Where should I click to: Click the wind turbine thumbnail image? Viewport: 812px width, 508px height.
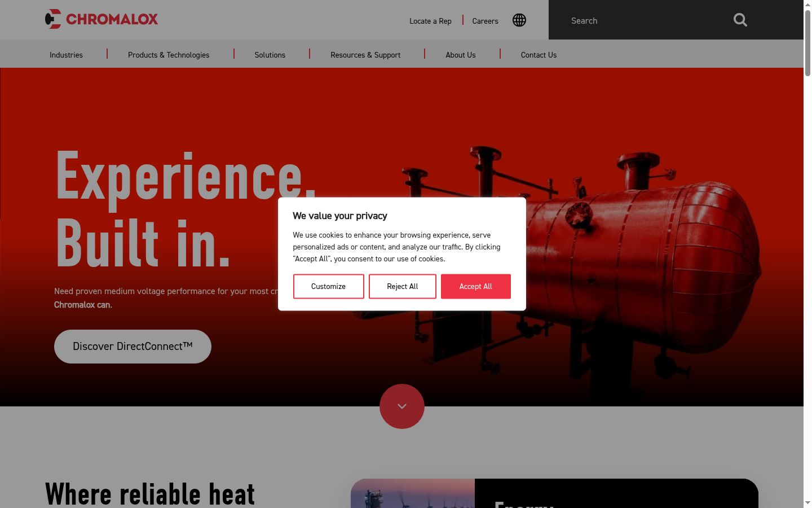coord(413,493)
